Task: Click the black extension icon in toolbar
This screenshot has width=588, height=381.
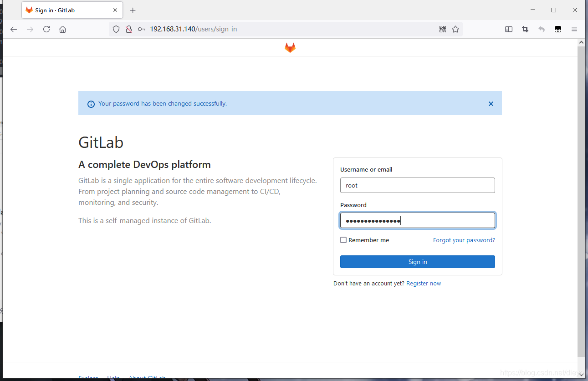Action: [x=558, y=29]
